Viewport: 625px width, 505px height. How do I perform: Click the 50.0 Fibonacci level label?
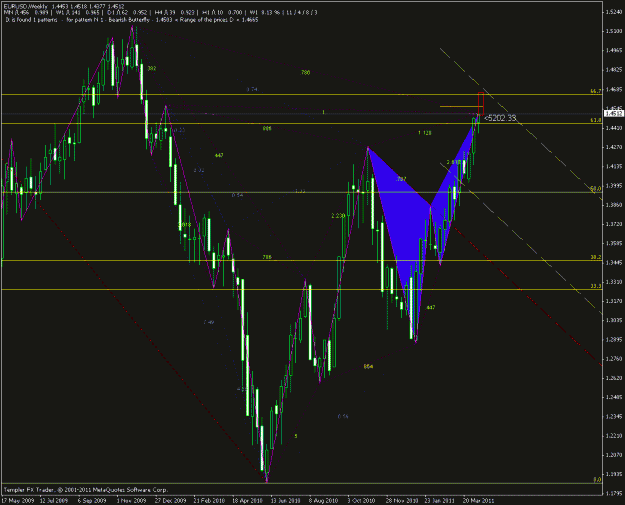pos(596,189)
